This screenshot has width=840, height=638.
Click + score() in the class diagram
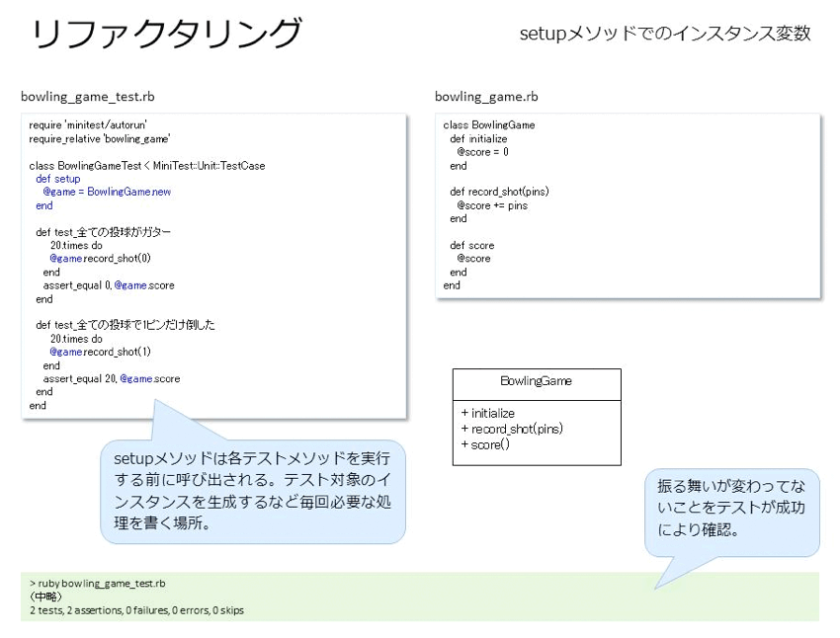pyautogui.click(x=485, y=444)
